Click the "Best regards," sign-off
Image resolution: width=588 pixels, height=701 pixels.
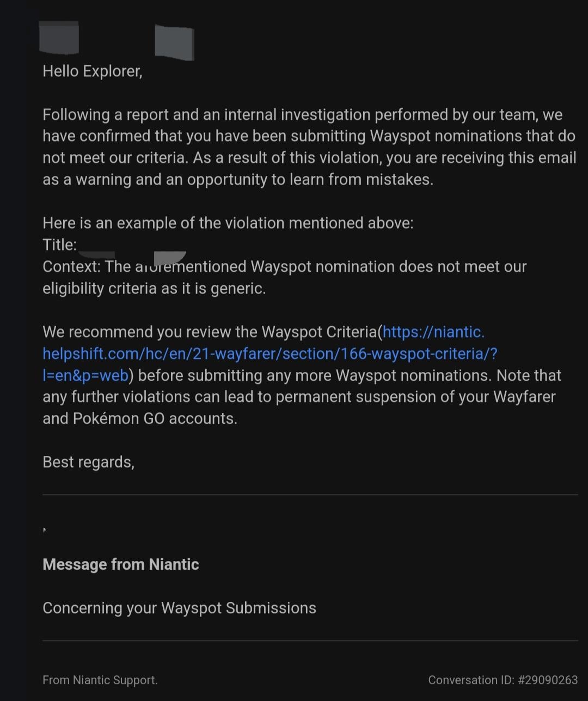click(88, 462)
